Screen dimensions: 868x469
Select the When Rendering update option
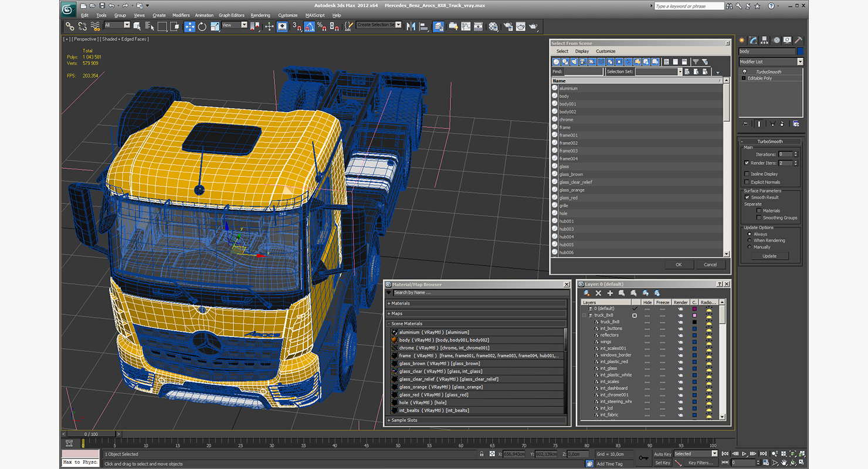click(x=750, y=241)
